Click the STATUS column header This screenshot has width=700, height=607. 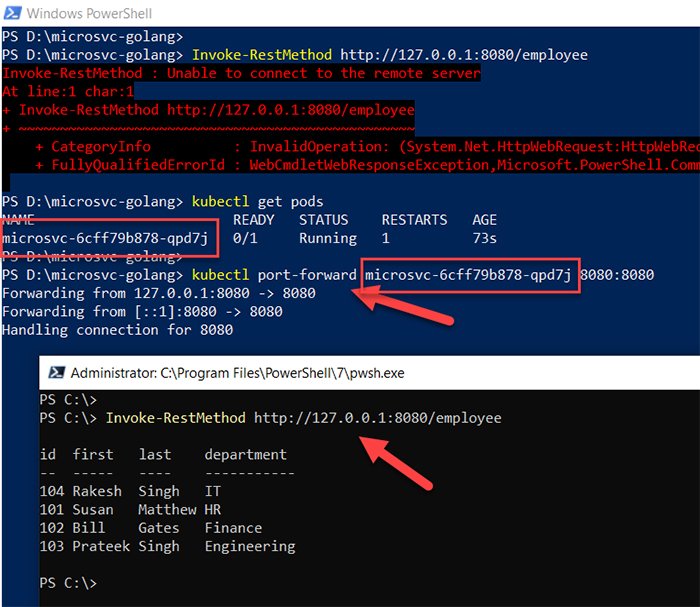323,219
